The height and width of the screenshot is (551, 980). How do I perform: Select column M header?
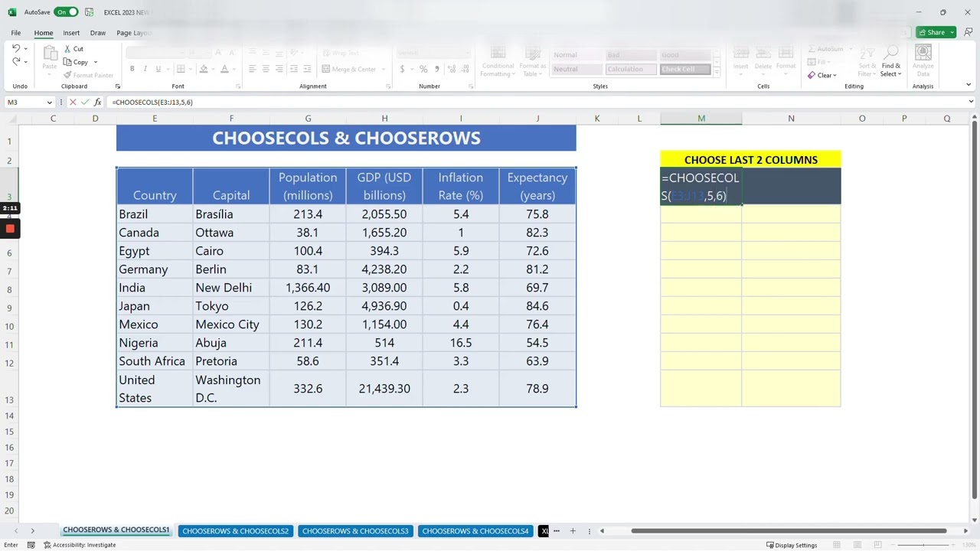(701, 119)
